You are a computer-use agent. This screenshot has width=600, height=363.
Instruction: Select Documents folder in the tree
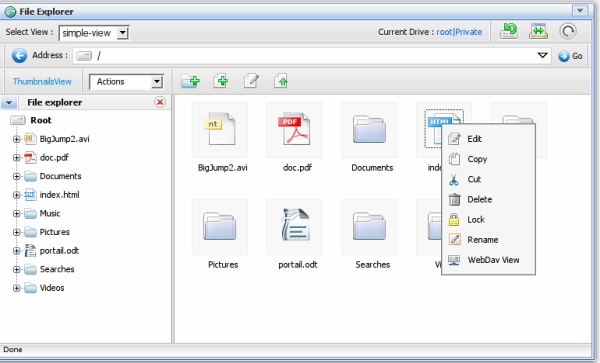tap(60, 176)
